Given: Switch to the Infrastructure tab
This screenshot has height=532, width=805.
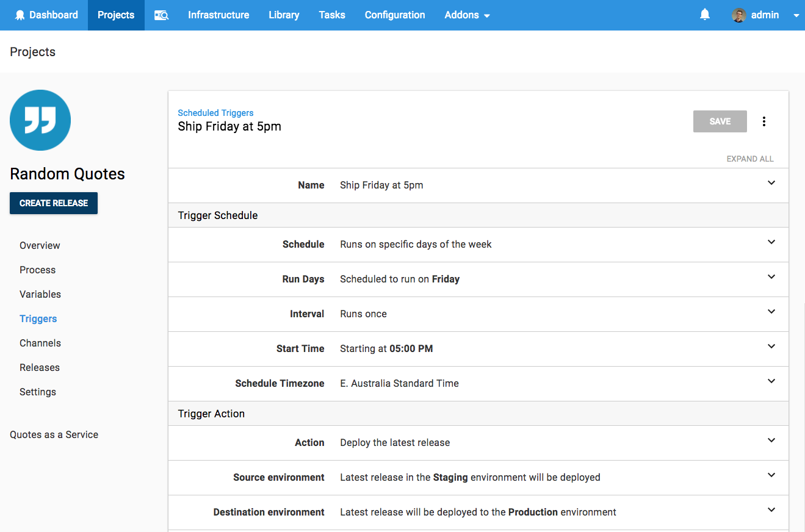Looking at the screenshot, I should pos(218,15).
